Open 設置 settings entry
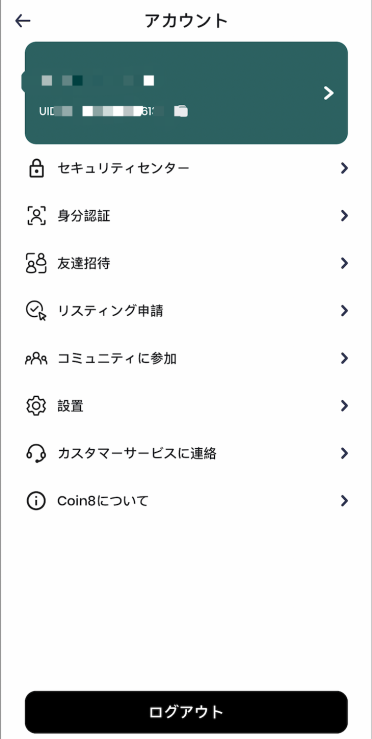 [x=186, y=406]
